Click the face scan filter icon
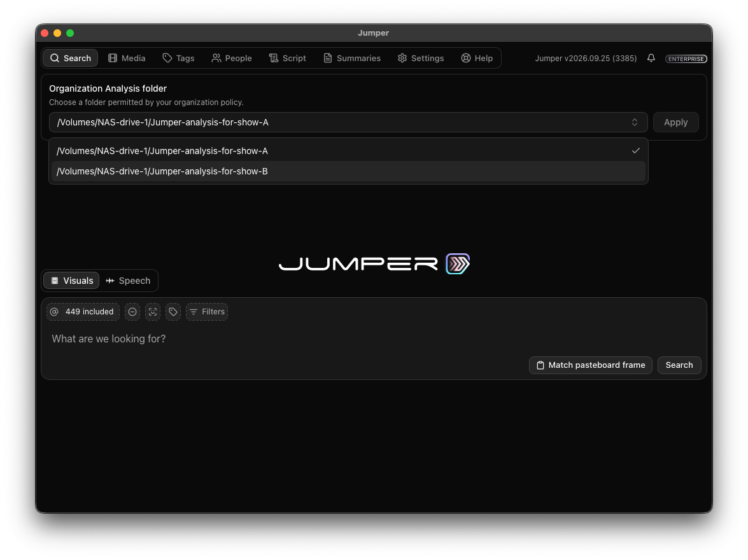 click(153, 311)
